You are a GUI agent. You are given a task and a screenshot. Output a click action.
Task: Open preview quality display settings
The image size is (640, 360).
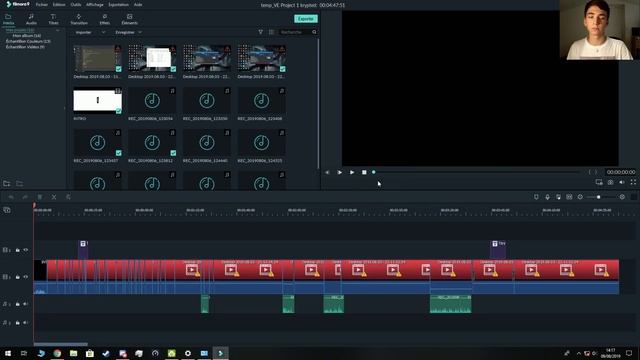point(599,182)
